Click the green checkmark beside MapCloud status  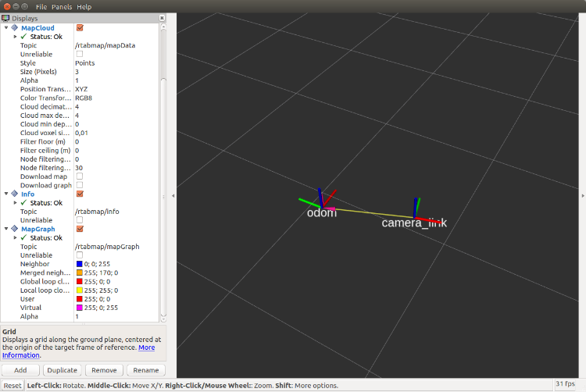23,36
